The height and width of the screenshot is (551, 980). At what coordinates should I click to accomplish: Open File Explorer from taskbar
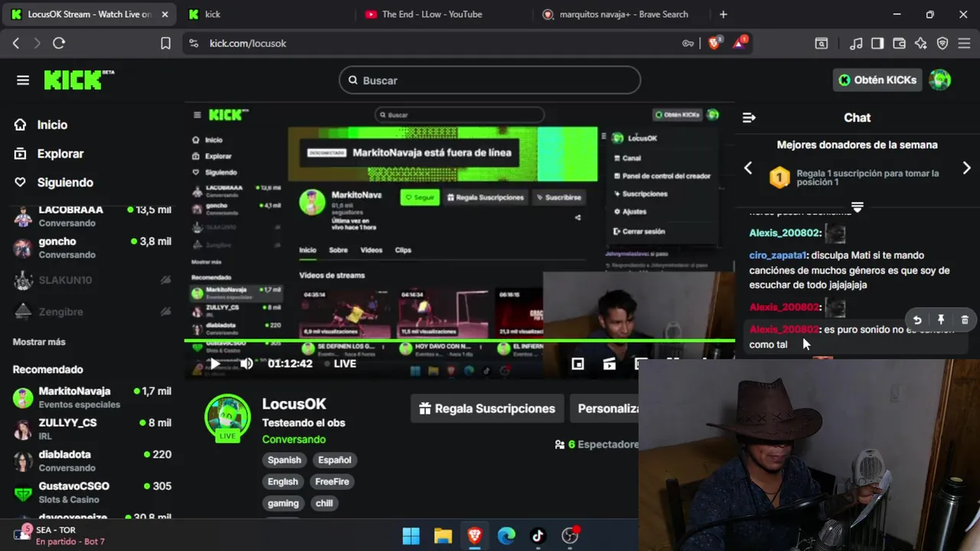443,536
